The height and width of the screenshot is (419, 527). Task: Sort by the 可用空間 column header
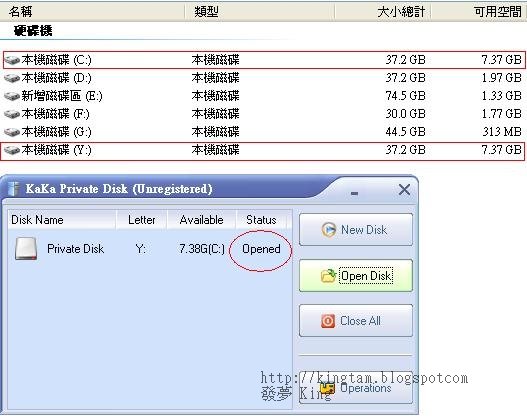click(x=479, y=12)
